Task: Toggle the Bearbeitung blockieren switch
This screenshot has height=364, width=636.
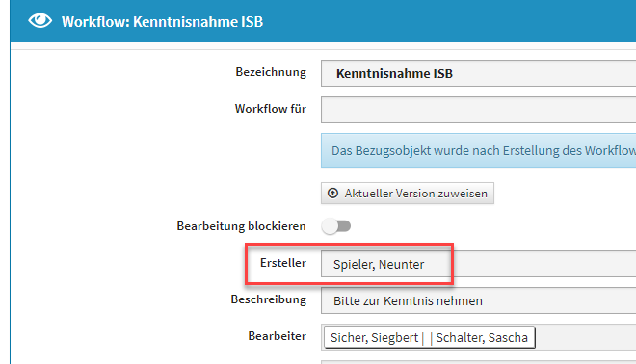Action: point(336,226)
